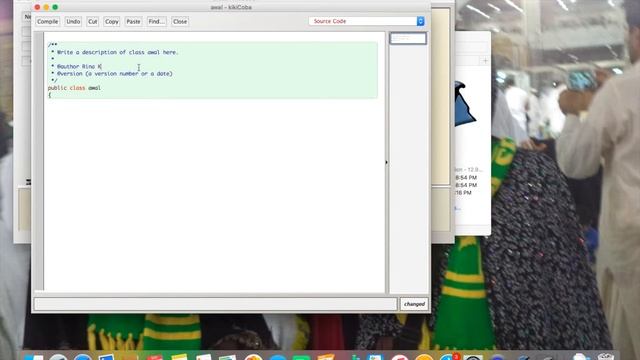640x360 pixels.
Task: Click the plus button in background window
Action: [x=485, y=61]
